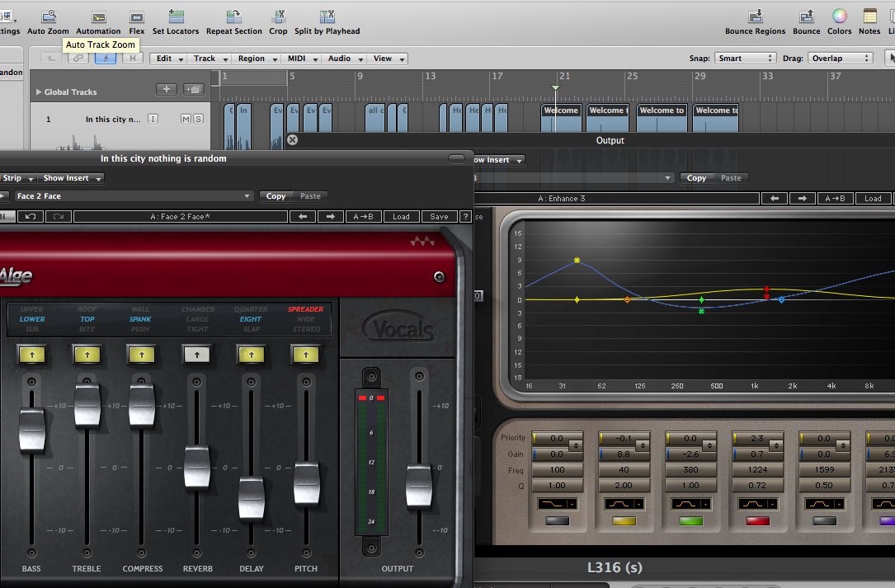Open filter type dropdown for 380 Hz band
Image resolution: width=895 pixels, height=588 pixels.
tap(691, 504)
